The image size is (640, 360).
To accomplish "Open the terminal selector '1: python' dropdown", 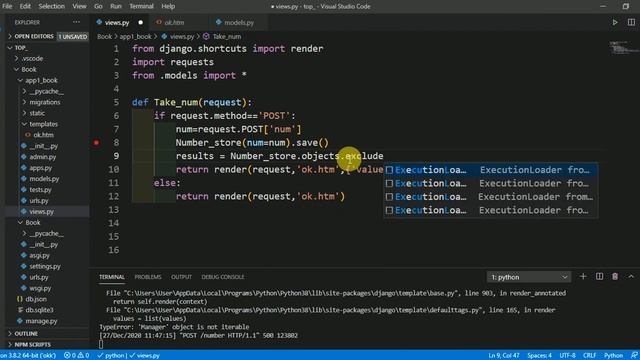I will pos(529,277).
